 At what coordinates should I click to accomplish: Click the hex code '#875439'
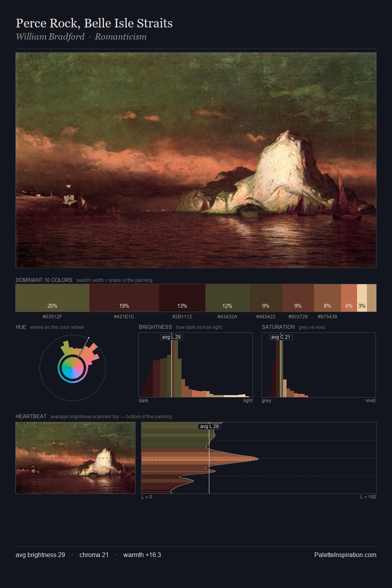point(327,316)
